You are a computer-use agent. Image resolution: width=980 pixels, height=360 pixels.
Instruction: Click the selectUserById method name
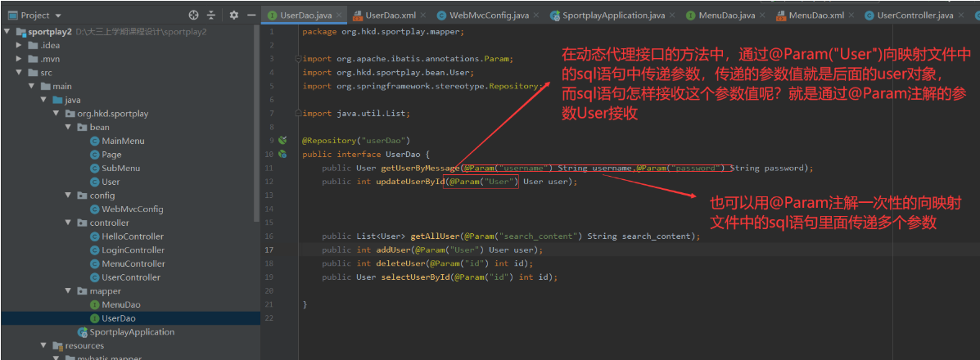coord(416,277)
